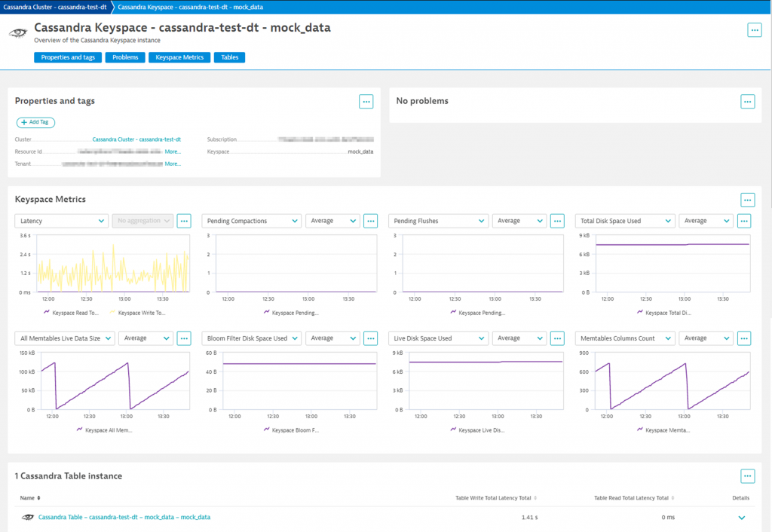Click the Add Tag button
The height and width of the screenshot is (532, 772).
(x=35, y=122)
